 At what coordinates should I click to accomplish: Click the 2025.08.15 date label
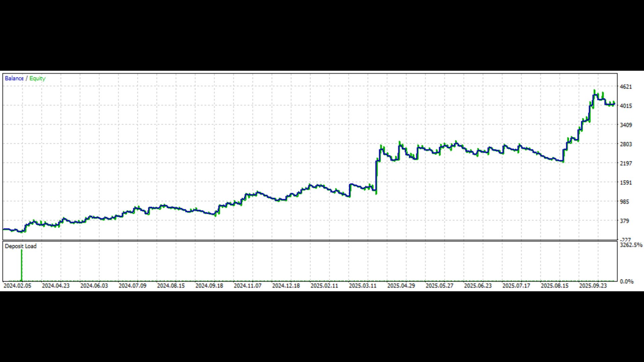(554, 286)
